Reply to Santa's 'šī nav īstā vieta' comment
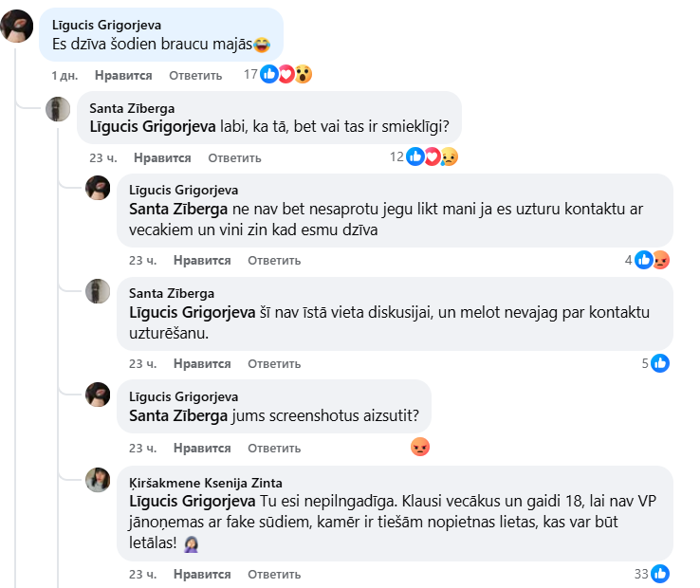Image resolution: width=700 pixels, height=588 pixels. point(274,364)
